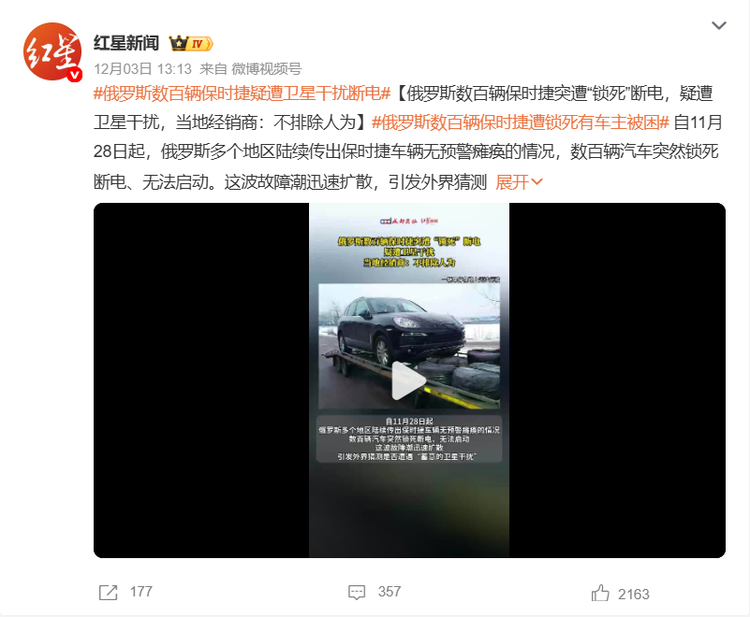This screenshot has height=617, width=750.
Task: Open the post options chevron menu
Action: [719, 25]
